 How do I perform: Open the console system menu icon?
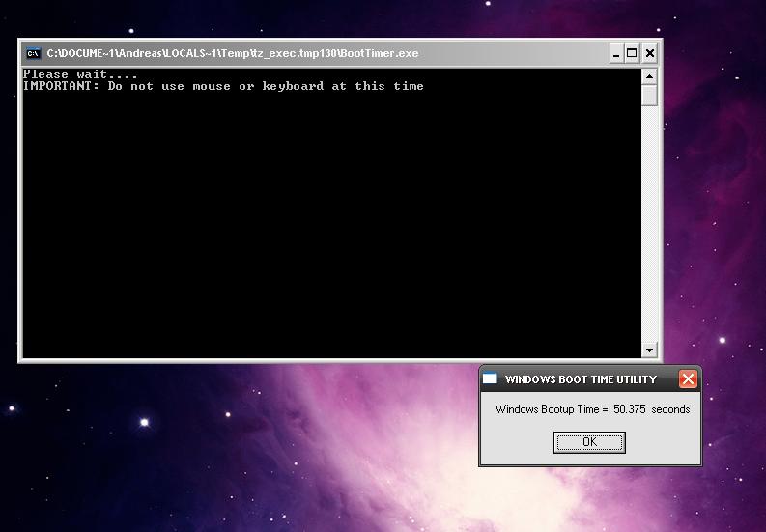tap(33, 53)
